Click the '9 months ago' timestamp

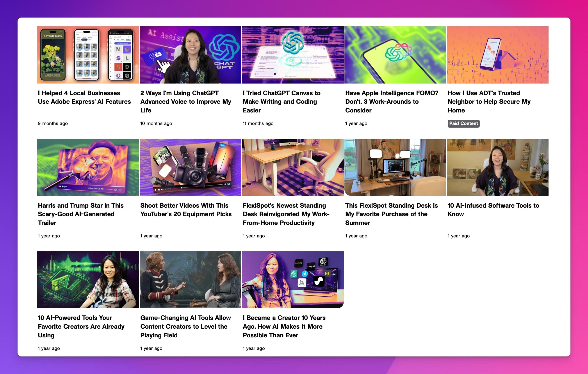coord(53,123)
